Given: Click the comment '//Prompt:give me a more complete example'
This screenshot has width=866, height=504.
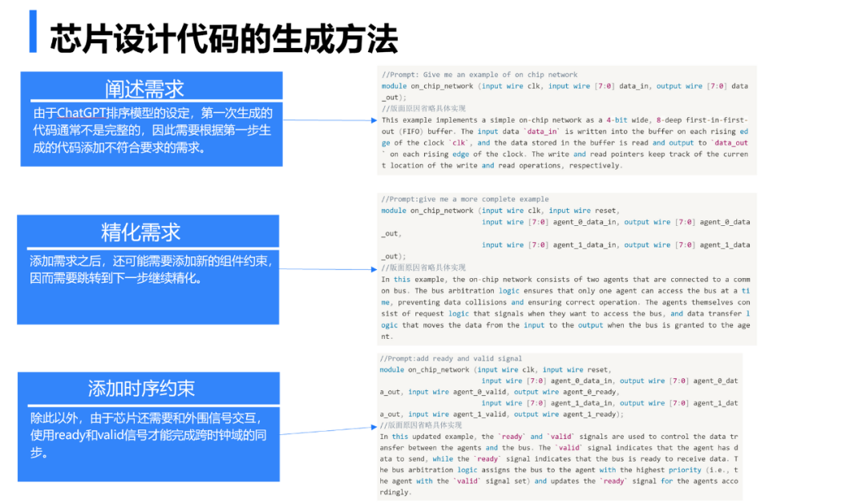Looking at the screenshot, I should (464, 199).
